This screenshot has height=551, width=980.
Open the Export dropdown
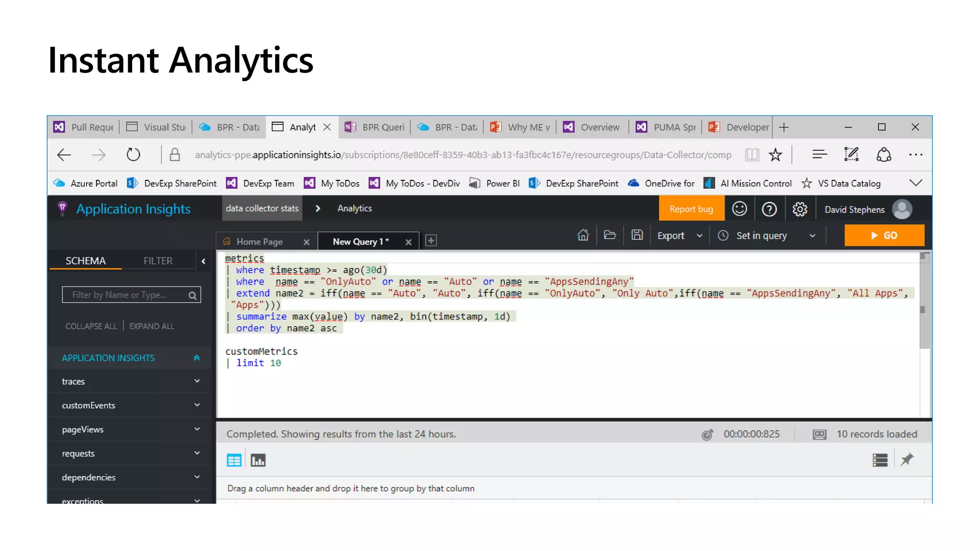click(x=679, y=236)
